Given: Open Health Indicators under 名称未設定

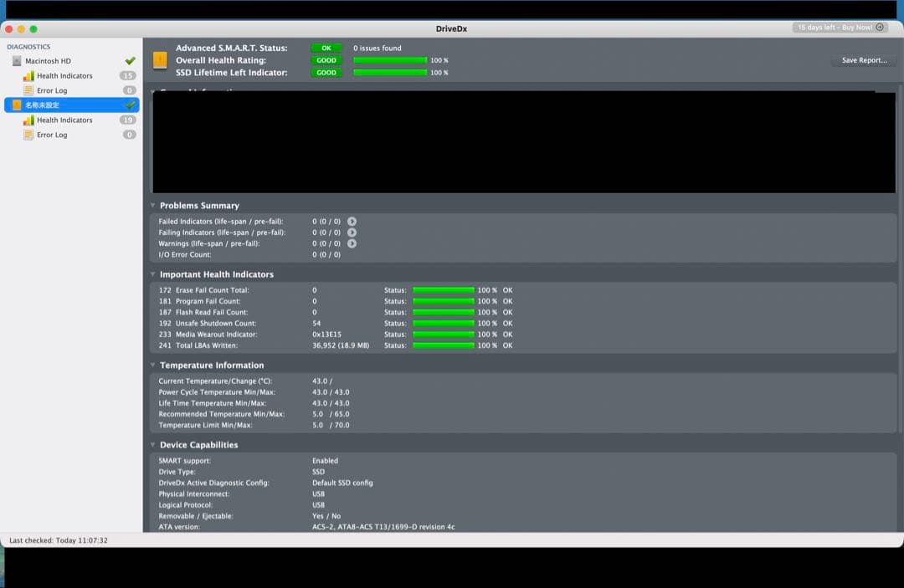Looking at the screenshot, I should [x=64, y=120].
